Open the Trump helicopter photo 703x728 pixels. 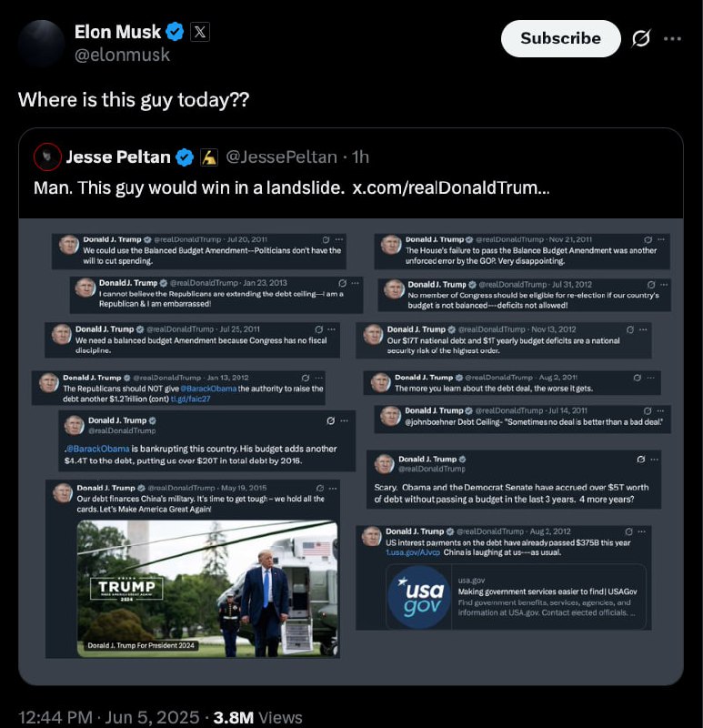(x=207, y=589)
